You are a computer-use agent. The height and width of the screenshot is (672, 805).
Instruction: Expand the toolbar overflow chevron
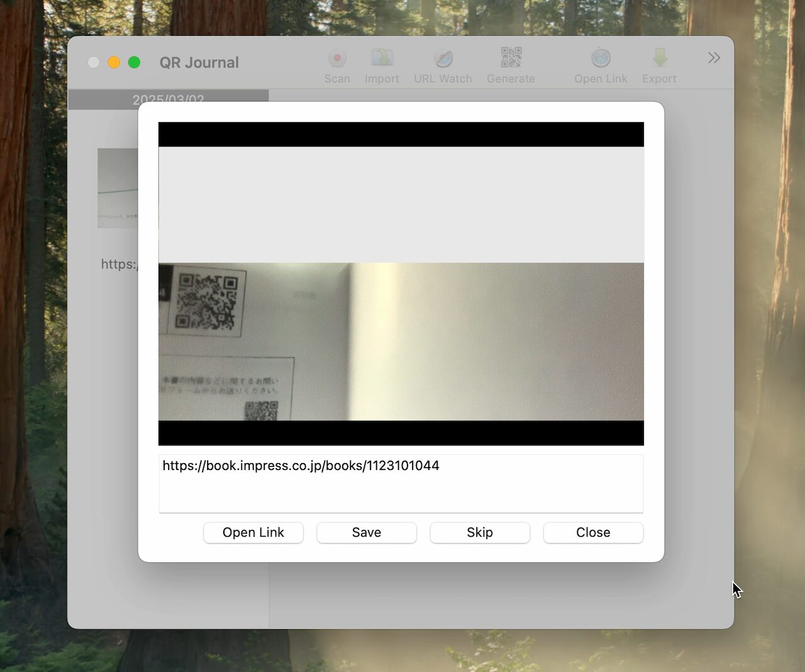tap(714, 58)
